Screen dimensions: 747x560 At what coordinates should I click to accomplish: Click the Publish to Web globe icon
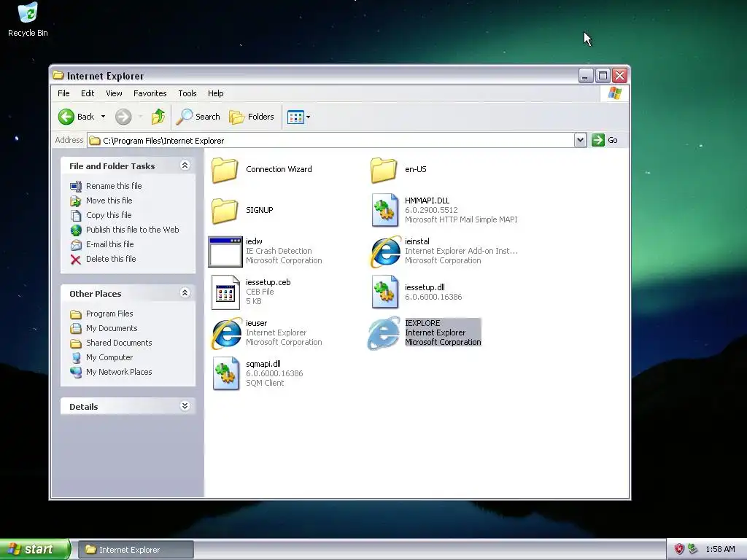click(76, 230)
